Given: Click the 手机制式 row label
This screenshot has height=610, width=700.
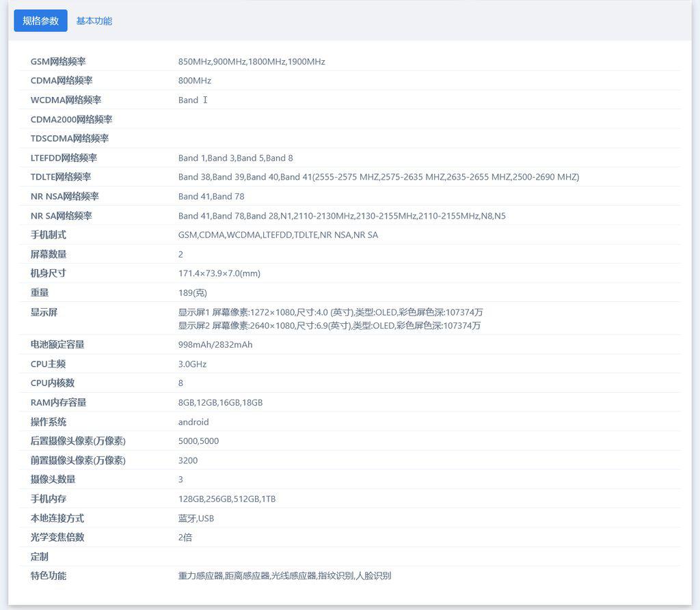Looking at the screenshot, I should [x=49, y=235].
